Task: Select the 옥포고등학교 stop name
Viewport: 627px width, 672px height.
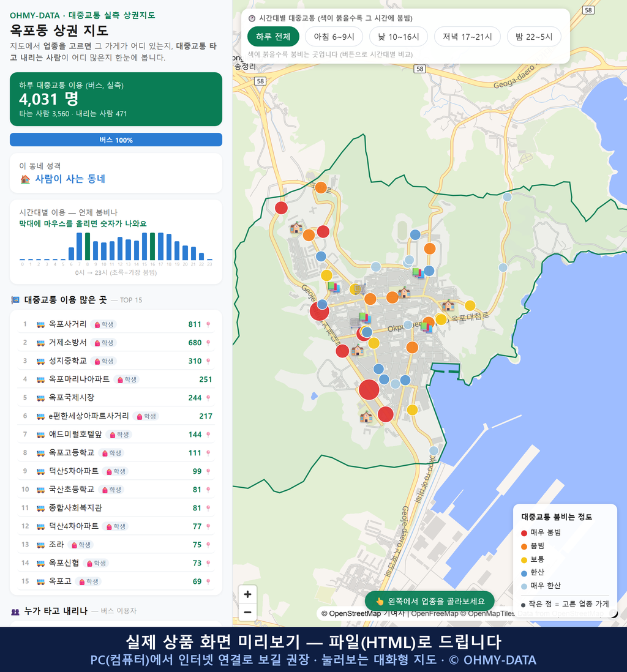Action: tap(72, 452)
